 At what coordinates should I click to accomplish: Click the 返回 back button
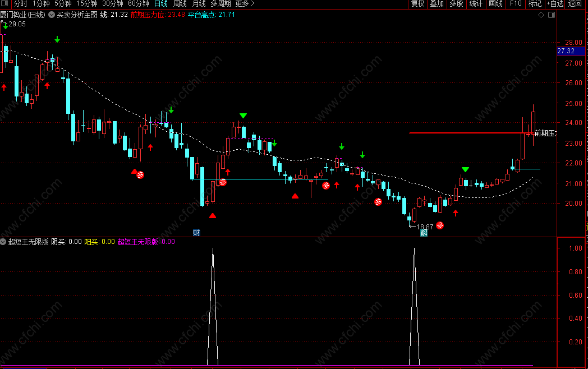[575, 4]
